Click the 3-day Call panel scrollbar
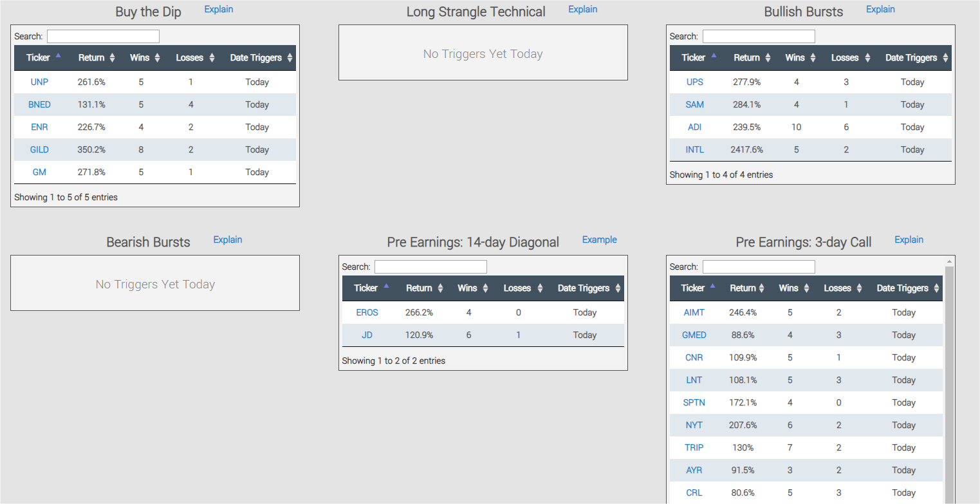Viewport: 980px width, 504px height. pos(948,386)
